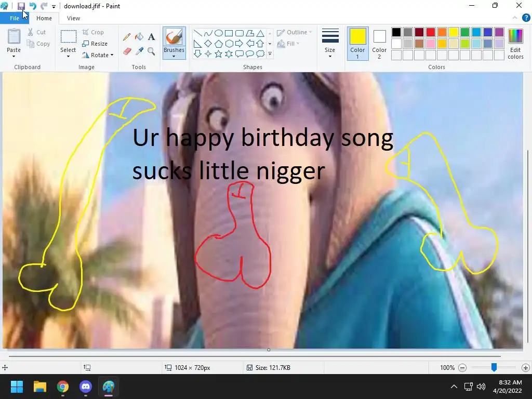
Task: Choose the Diamond shape
Action: (208, 44)
